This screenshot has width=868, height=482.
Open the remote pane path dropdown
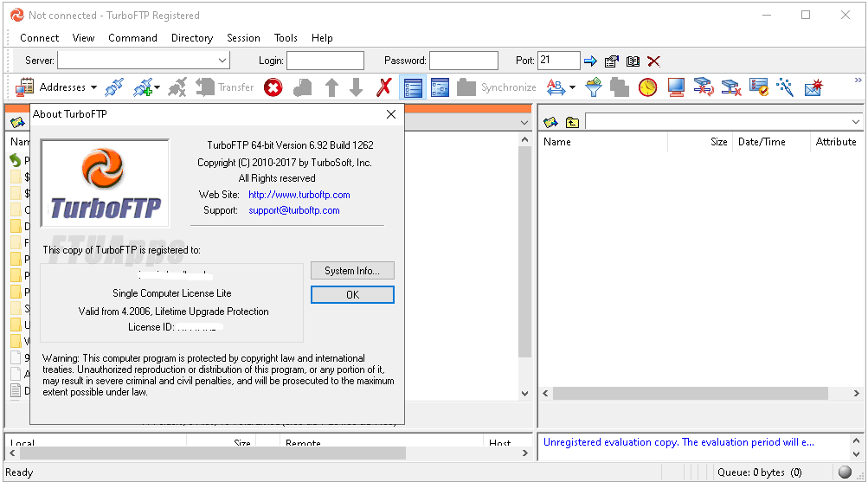click(x=856, y=122)
